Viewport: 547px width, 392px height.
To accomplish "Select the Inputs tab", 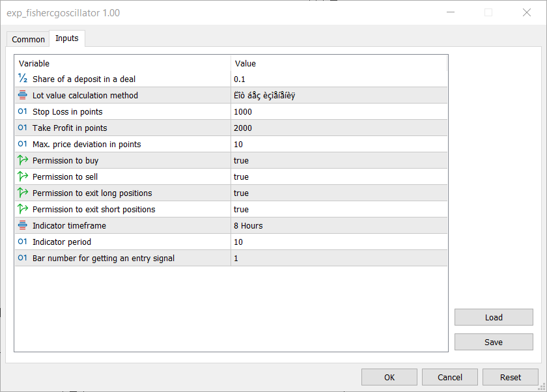I will click(67, 38).
